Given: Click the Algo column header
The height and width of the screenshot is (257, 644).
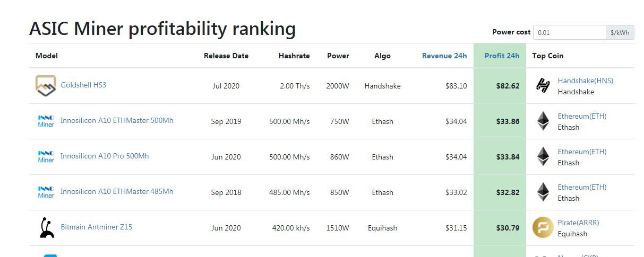Looking at the screenshot, I should coord(382,56).
